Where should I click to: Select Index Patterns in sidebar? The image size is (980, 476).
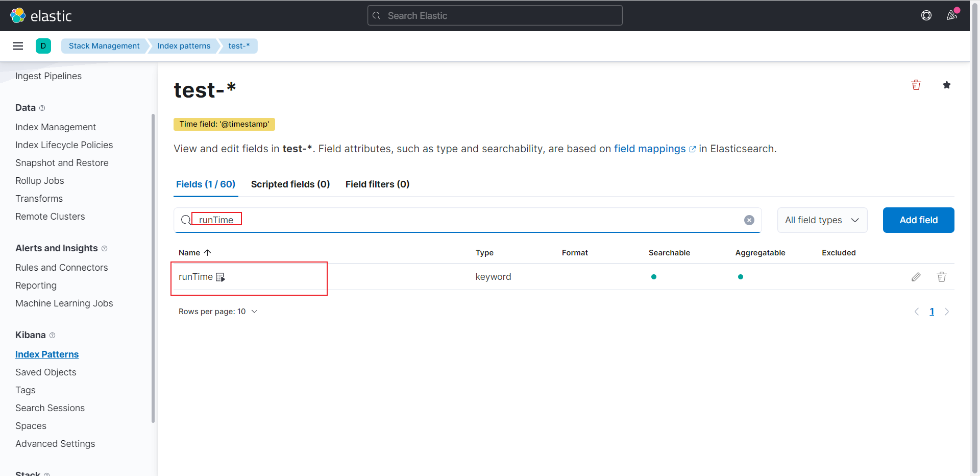click(47, 354)
